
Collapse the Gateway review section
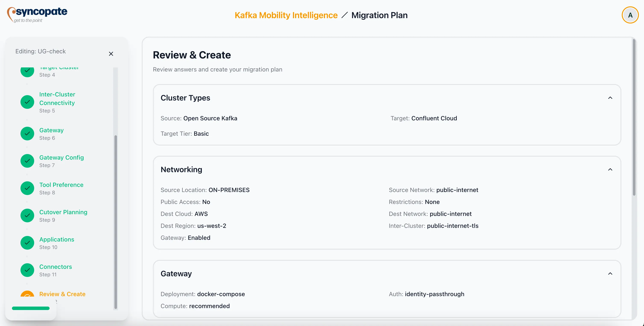610,274
